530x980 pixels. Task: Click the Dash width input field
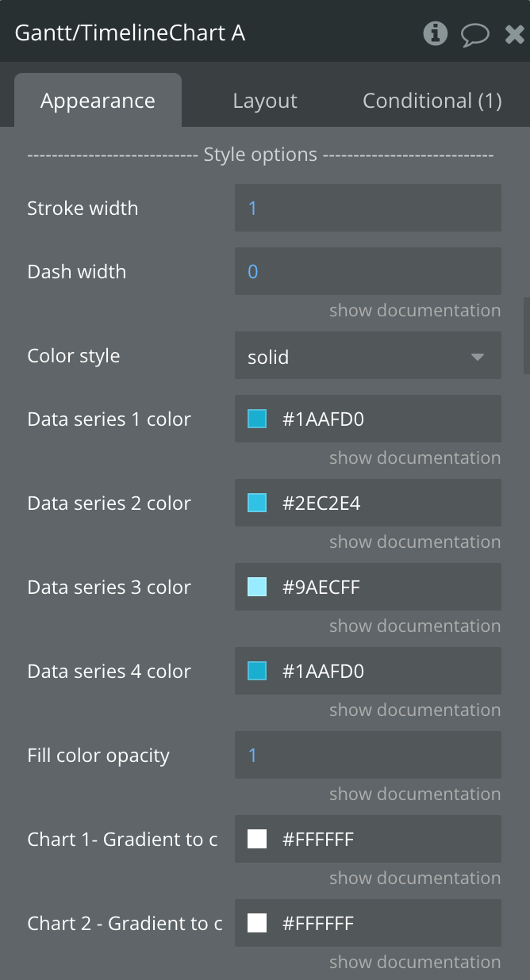(367, 272)
